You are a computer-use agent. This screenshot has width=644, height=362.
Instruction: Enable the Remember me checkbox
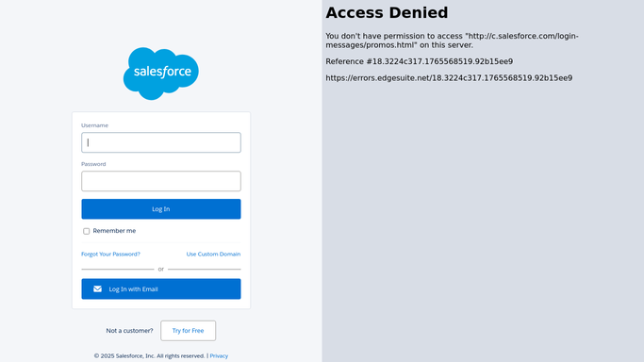point(86,231)
